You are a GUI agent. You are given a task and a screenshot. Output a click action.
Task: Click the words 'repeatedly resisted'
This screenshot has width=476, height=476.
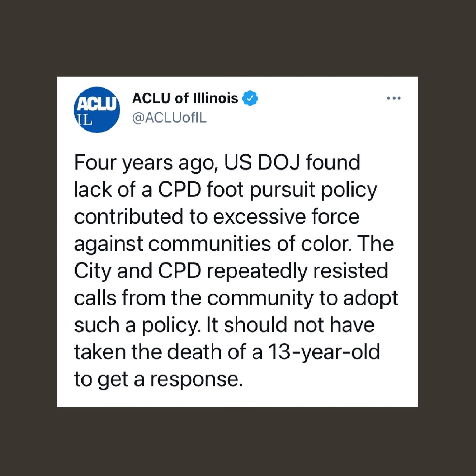[x=297, y=272]
